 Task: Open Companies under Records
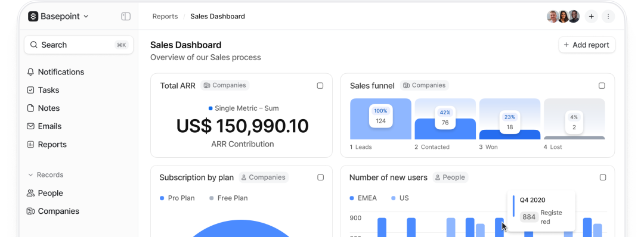pyautogui.click(x=58, y=211)
